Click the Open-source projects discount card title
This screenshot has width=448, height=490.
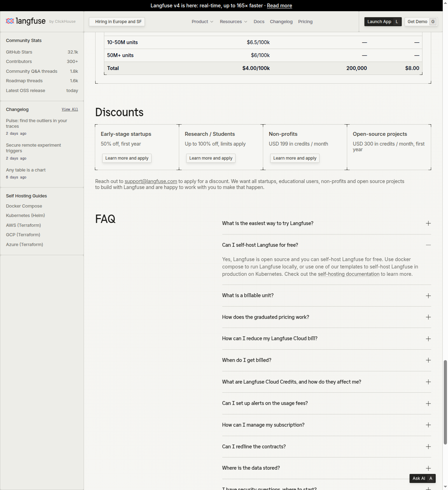380,134
